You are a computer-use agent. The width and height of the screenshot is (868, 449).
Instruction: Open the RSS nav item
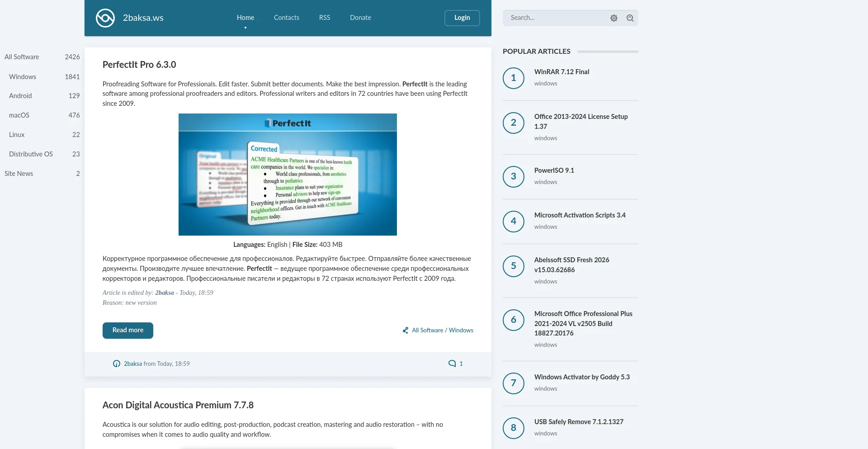(x=325, y=18)
